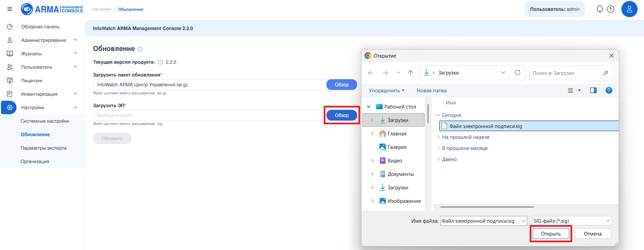Toggle the preview pane icon
Image resolution: width=644 pixels, height=250 pixels.
tap(593, 90)
